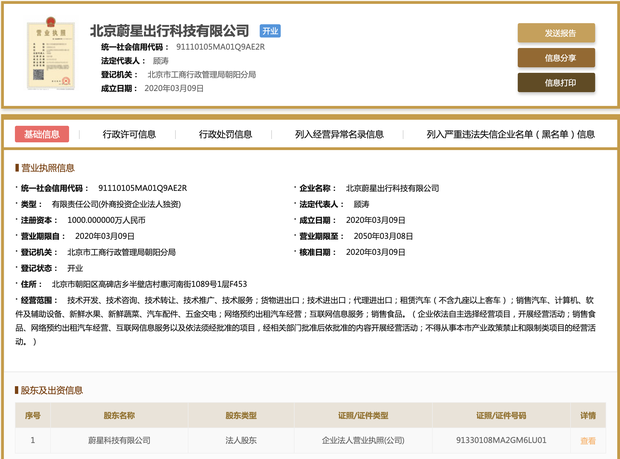
Task: Click the 证照/证件类型 column header
Action: point(363,416)
